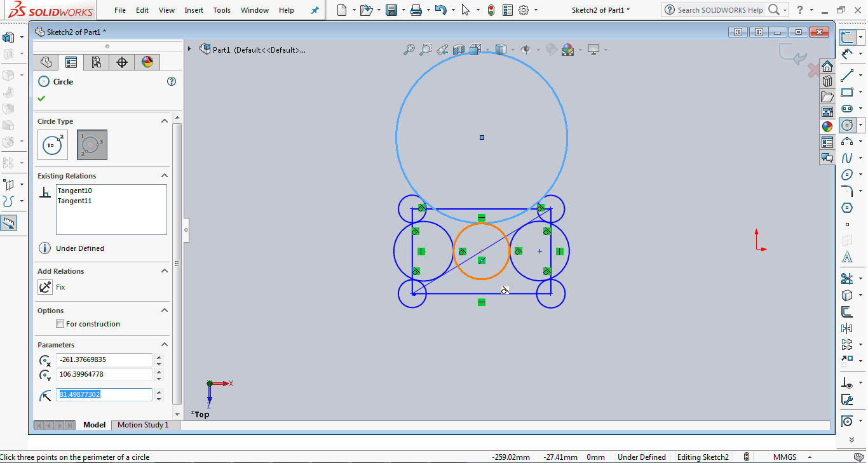Switch to the Model tab
Image resolution: width=868 pixels, height=463 pixels.
pyautogui.click(x=95, y=425)
